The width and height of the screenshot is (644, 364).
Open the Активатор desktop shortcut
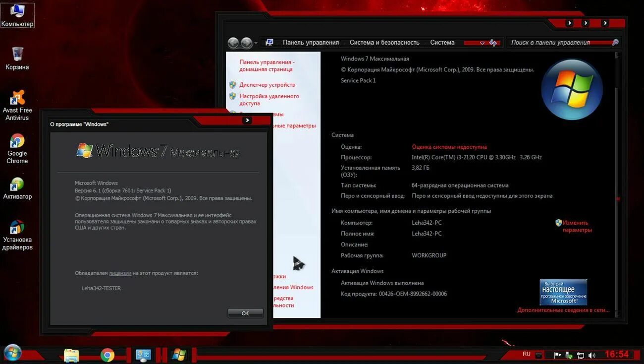pyautogui.click(x=17, y=188)
